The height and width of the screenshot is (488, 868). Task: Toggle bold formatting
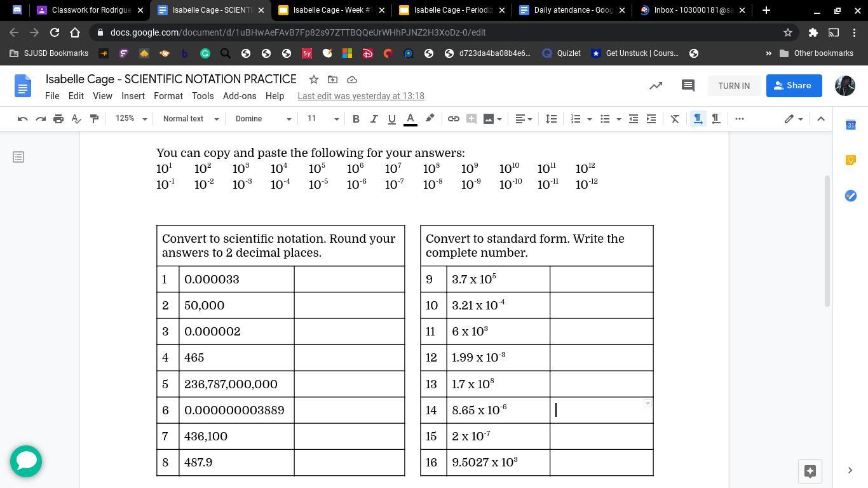(x=356, y=119)
